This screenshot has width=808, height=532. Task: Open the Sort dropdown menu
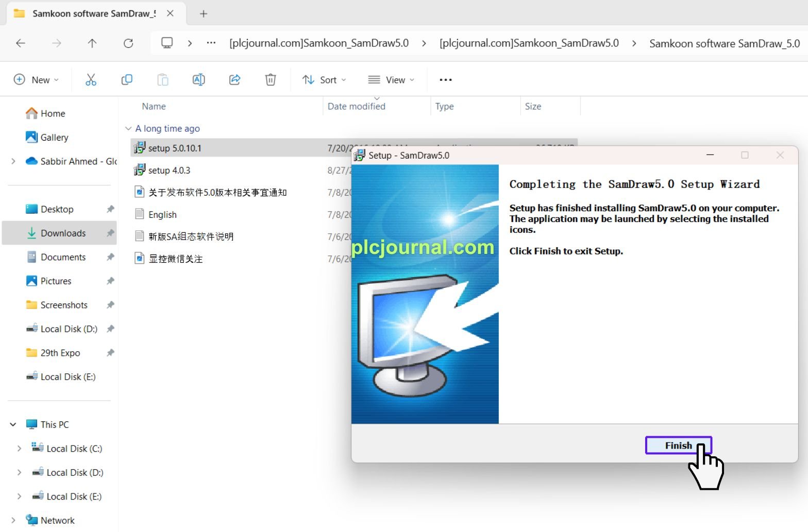[324, 80]
